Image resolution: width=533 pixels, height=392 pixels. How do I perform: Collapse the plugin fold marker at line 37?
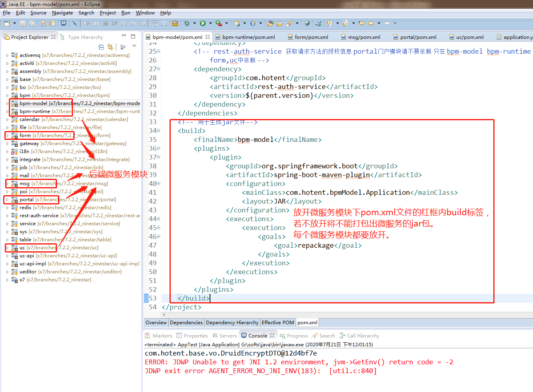159,157
